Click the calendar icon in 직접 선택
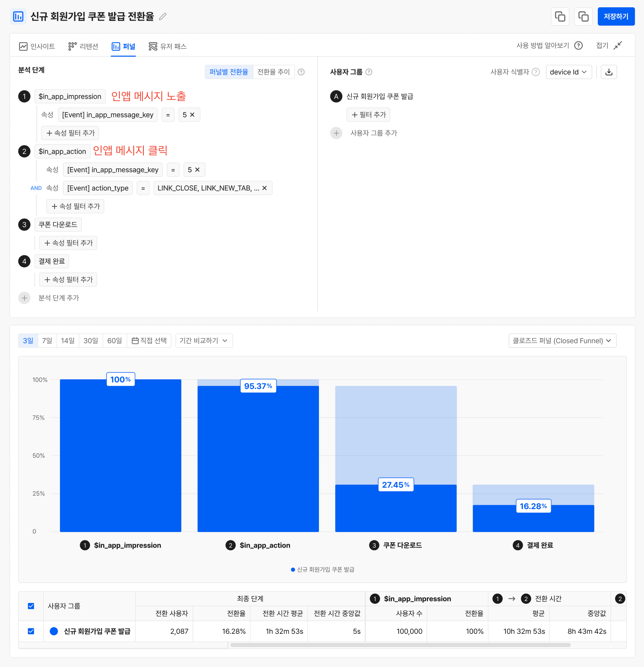 tap(135, 341)
